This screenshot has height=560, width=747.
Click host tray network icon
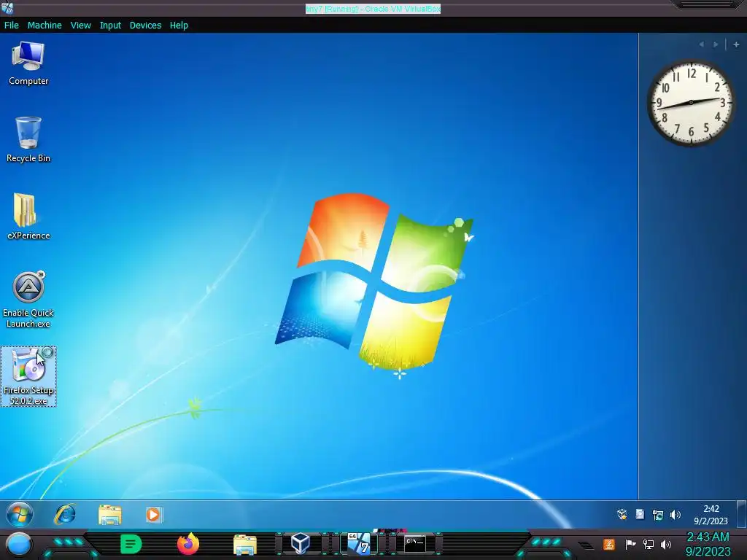(648, 544)
